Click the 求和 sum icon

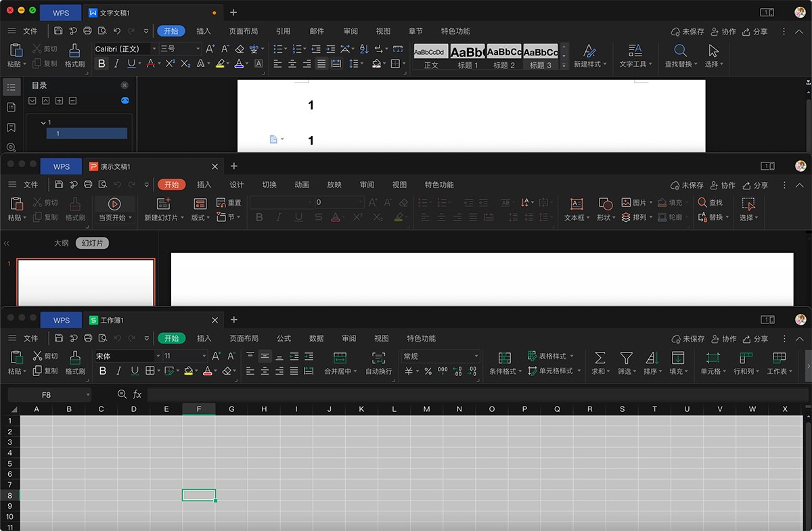coord(600,358)
